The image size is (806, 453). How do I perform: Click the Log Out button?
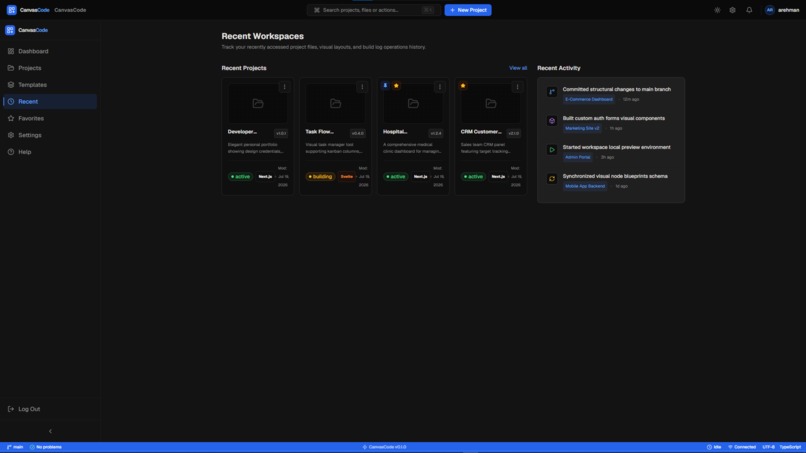[50, 409]
